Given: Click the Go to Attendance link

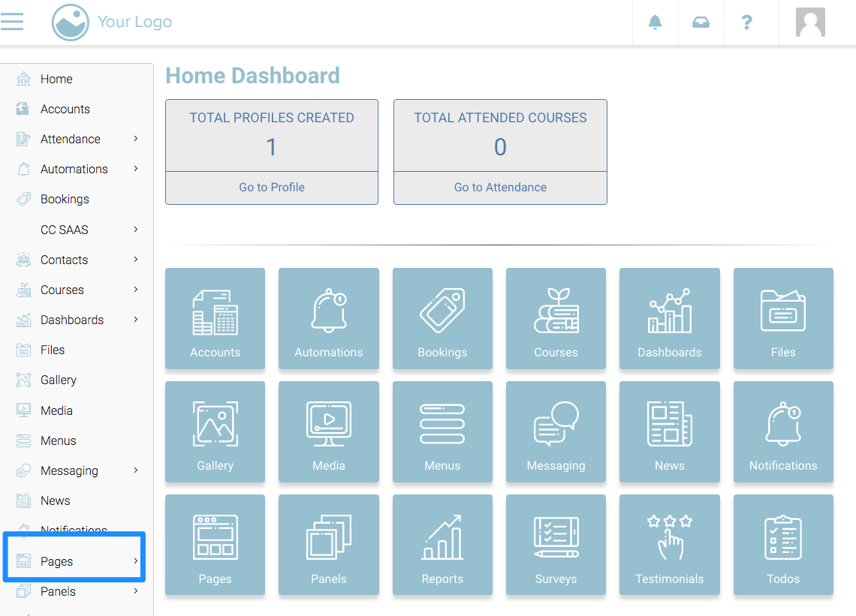Looking at the screenshot, I should (x=500, y=188).
